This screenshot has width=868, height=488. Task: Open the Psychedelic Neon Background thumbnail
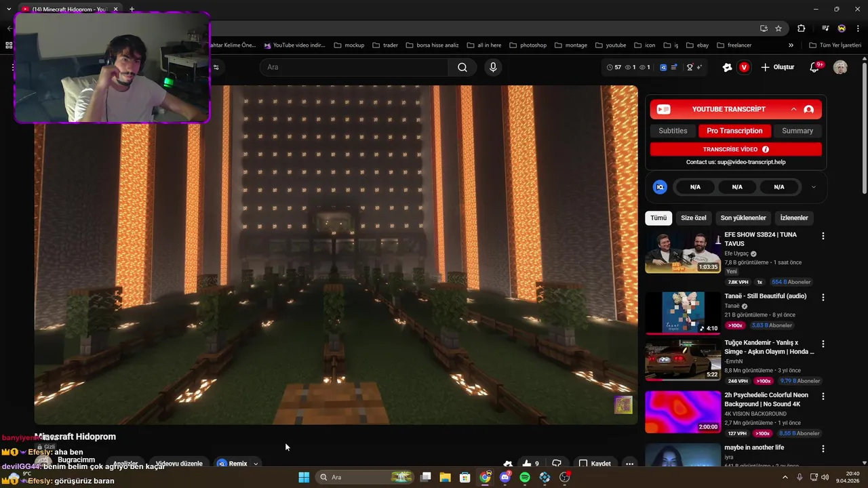coord(683,412)
